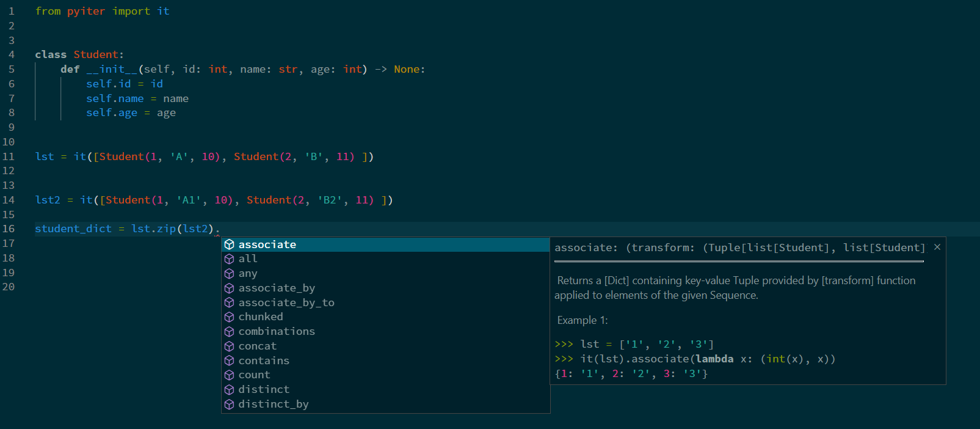Click the __init__ method name
The width and height of the screenshot is (980, 429).
click(x=112, y=70)
